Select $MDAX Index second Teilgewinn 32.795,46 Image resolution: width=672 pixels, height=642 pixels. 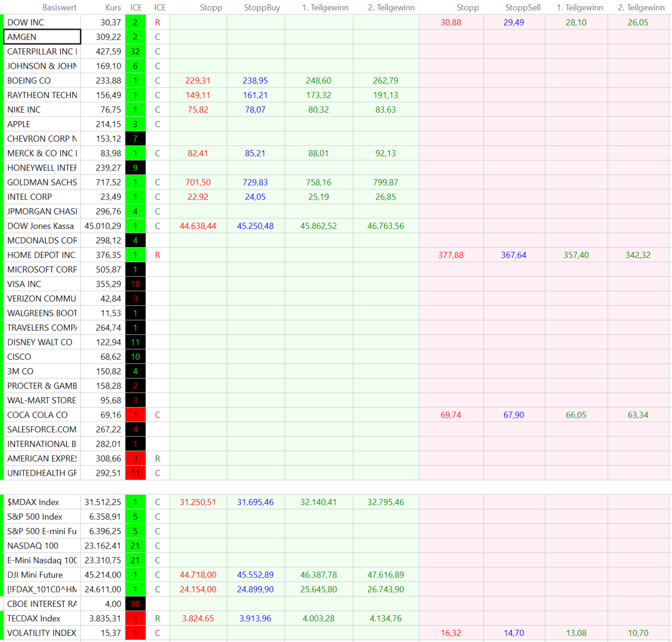(x=385, y=502)
